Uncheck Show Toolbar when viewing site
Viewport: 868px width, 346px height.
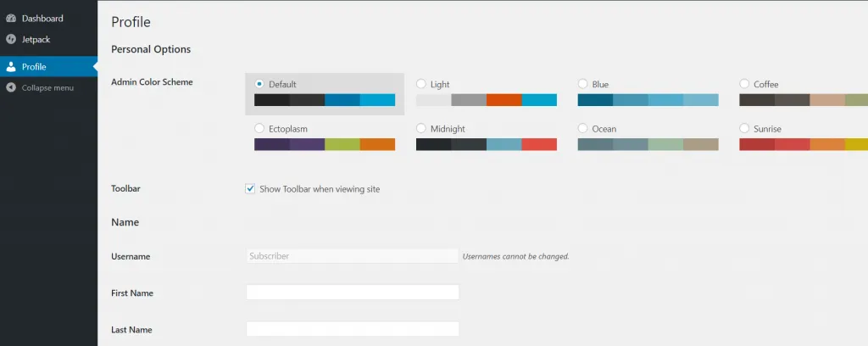(250, 189)
